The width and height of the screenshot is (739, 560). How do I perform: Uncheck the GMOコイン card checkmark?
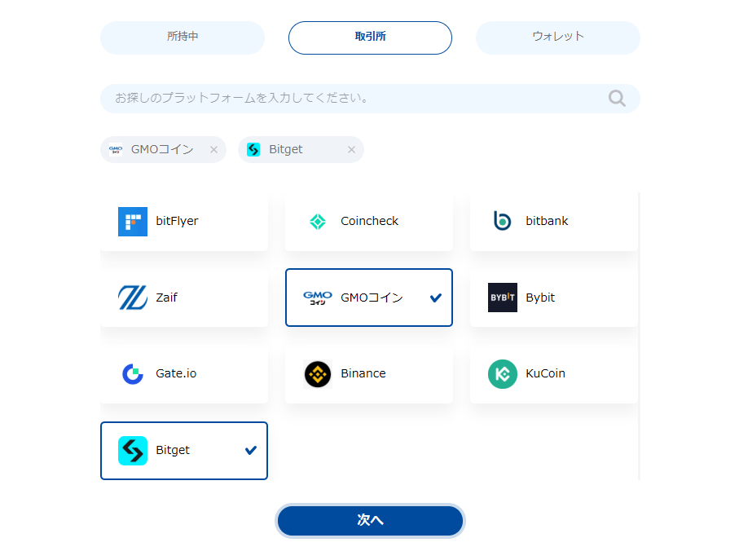pos(436,298)
